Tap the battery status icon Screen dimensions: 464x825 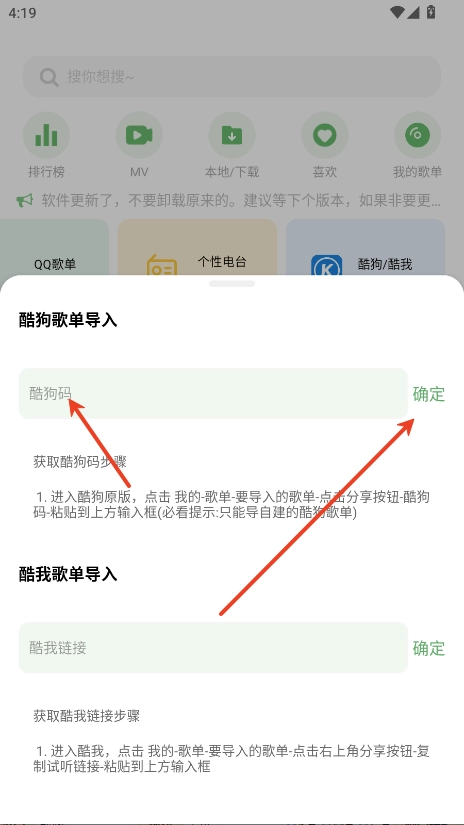[x=431, y=12]
